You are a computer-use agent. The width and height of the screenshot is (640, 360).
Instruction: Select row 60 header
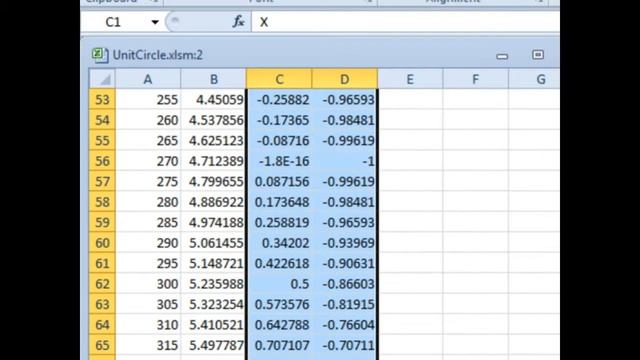(x=102, y=243)
